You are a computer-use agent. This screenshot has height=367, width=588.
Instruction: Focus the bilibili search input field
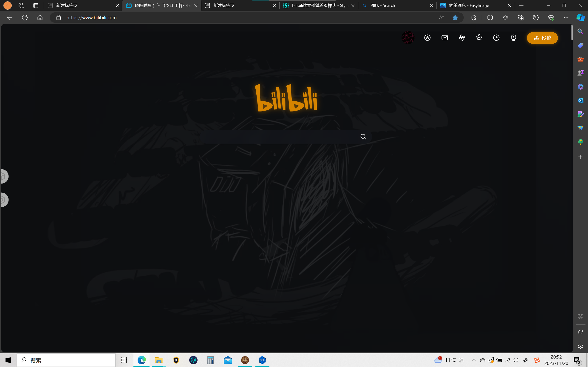coord(277,137)
